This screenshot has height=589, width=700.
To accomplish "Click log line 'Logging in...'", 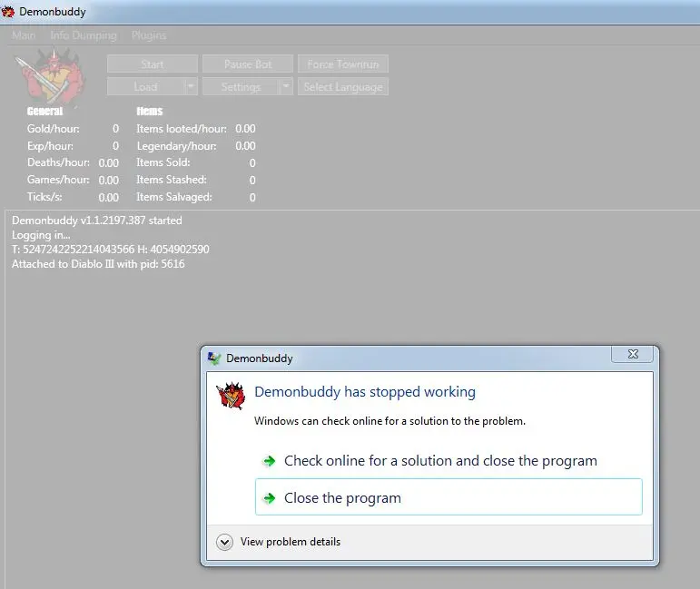I will [41, 235].
